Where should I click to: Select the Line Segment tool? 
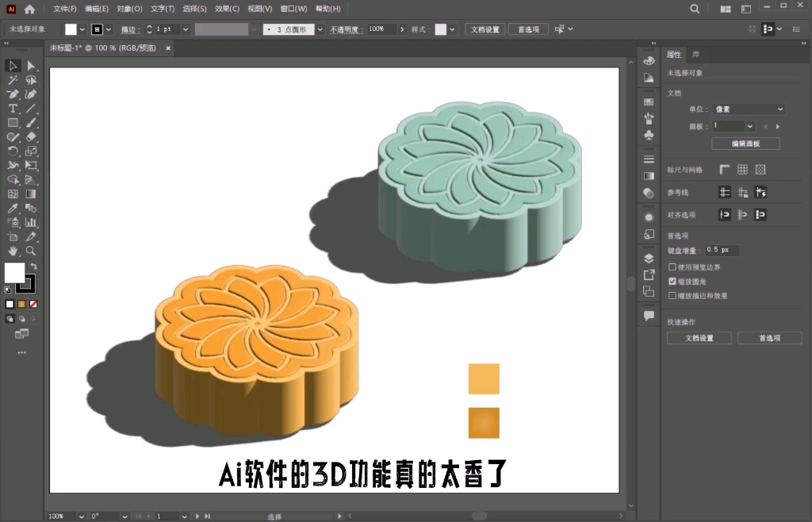click(x=31, y=108)
